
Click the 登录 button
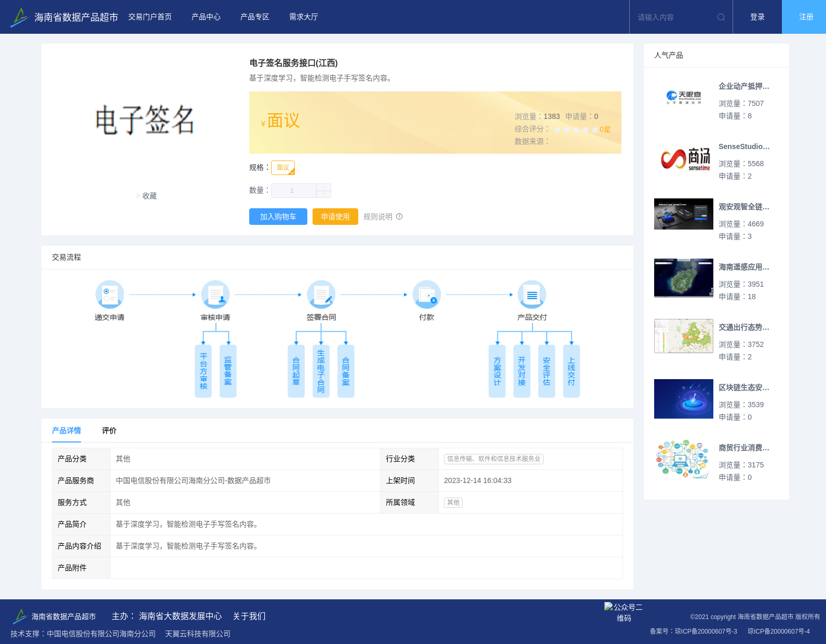click(757, 17)
